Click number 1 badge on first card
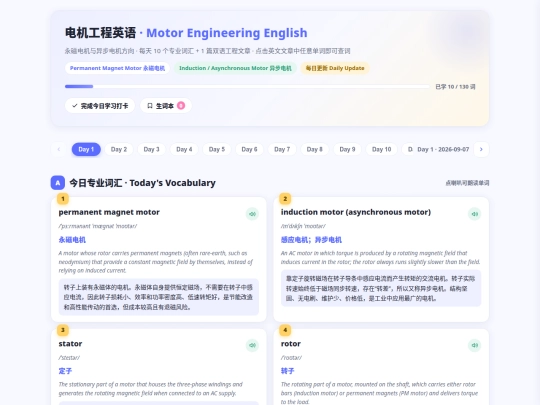The width and height of the screenshot is (540, 405). click(x=63, y=199)
